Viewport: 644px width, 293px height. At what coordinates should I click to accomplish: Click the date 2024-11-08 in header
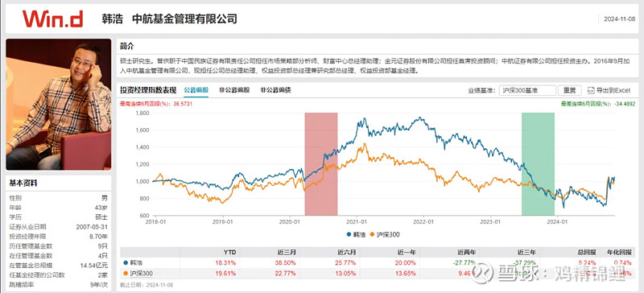pos(619,19)
